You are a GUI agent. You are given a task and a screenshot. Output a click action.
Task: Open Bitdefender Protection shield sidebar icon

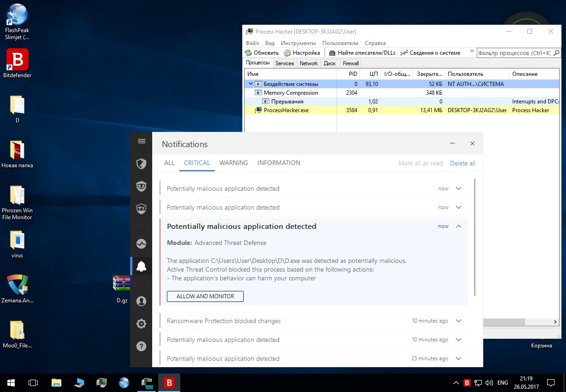point(141,164)
